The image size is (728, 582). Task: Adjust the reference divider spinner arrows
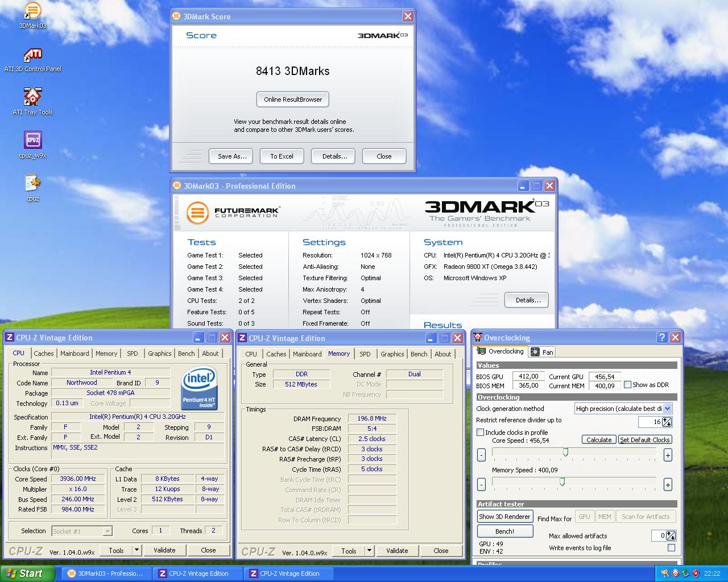[667, 422]
